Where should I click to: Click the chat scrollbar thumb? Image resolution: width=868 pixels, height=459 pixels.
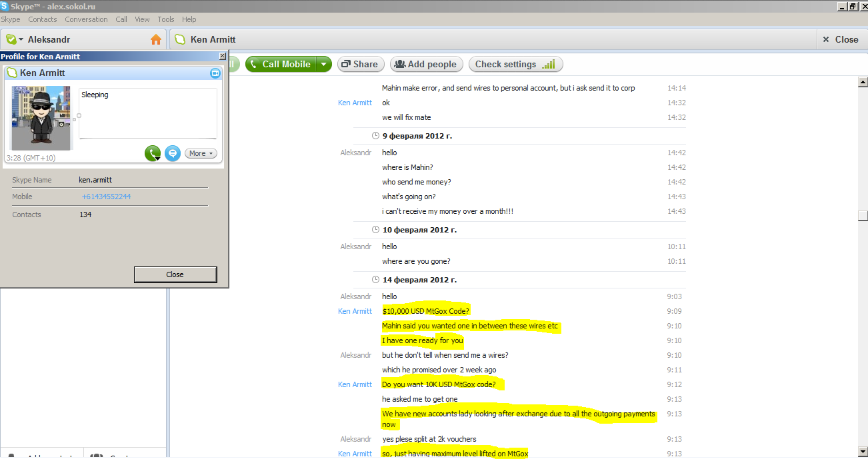[x=862, y=216]
